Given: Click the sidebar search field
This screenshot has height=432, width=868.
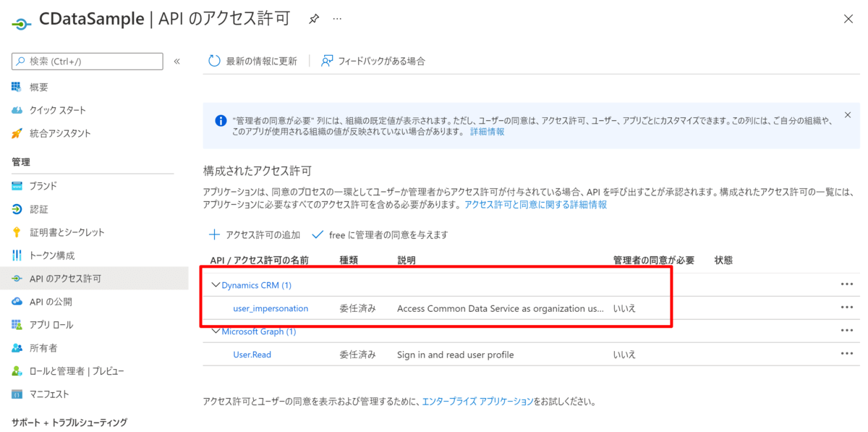Looking at the screenshot, I should [x=90, y=62].
